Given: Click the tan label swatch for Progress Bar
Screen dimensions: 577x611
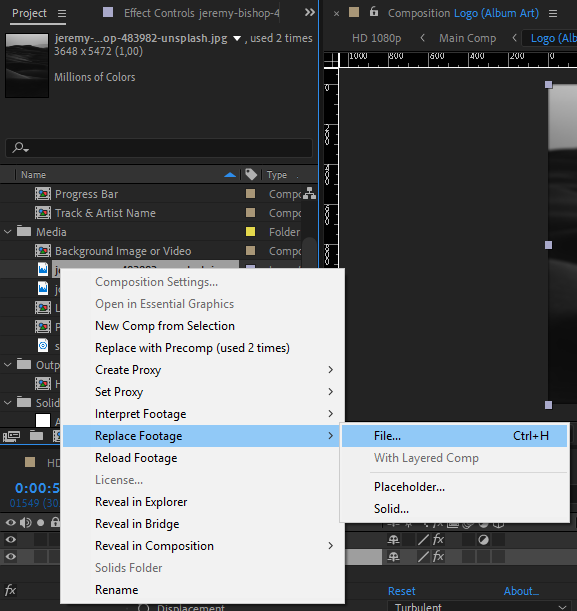Looking at the screenshot, I should coord(251,193).
